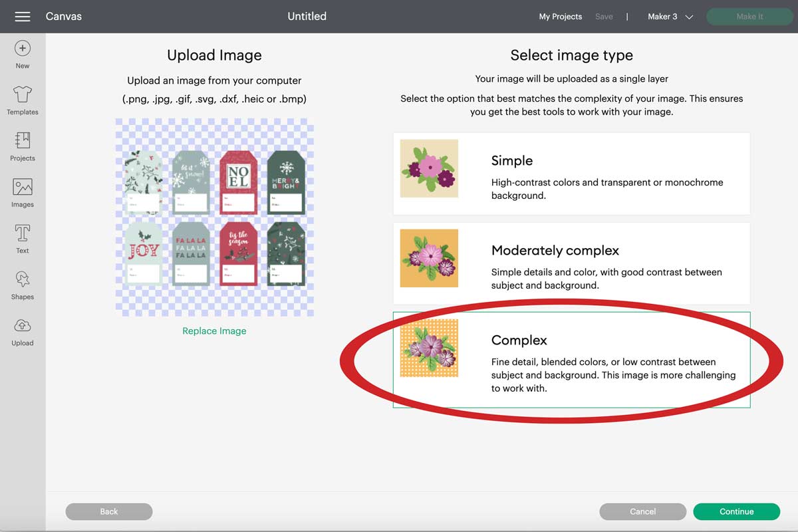Click the Upload cloud icon
798x532 pixels.
pyautogui.click(x=23, y=326)
